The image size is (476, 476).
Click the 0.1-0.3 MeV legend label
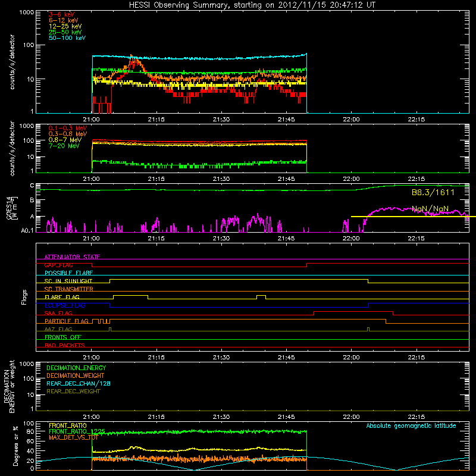(x=68, y=128)
